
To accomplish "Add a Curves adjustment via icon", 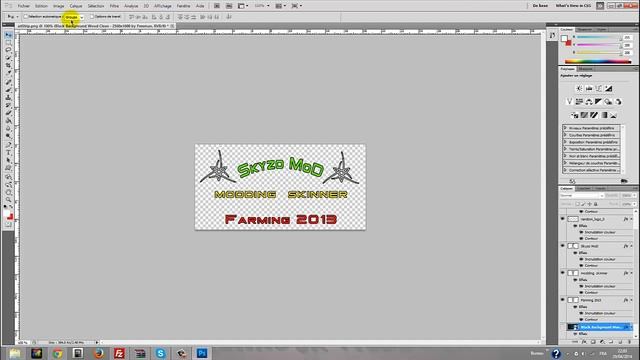I will 599,89.
